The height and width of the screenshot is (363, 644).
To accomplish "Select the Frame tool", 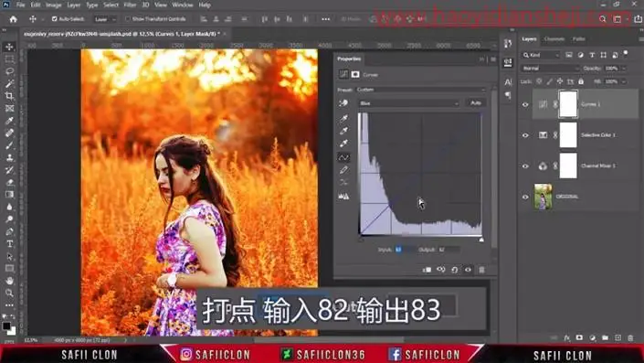I will tap(9, 109).
